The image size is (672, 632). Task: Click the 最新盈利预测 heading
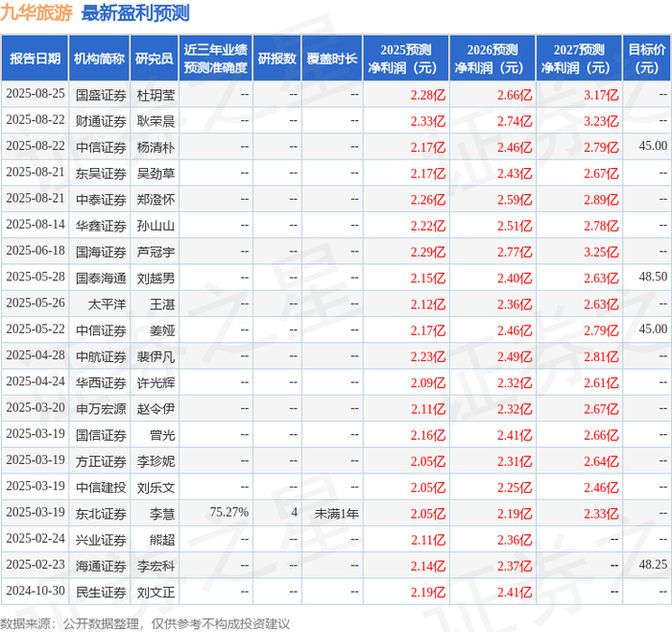pos(135,12)
